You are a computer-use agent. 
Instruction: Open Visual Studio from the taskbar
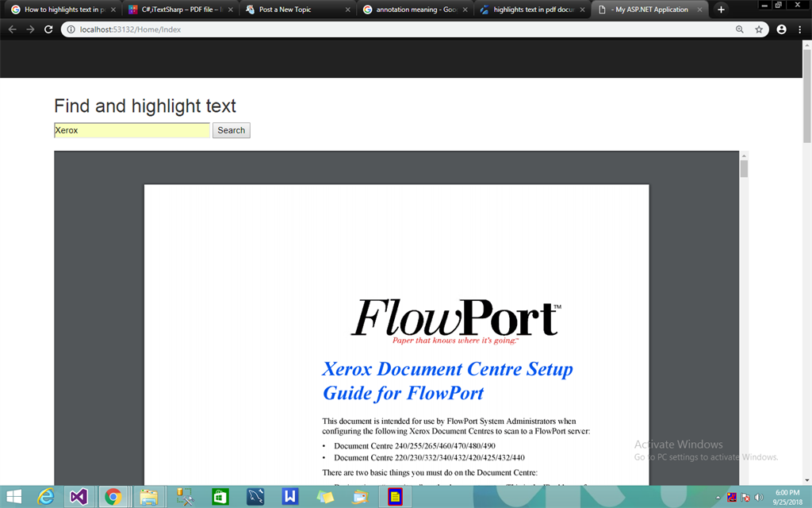(x=79, y=497)
